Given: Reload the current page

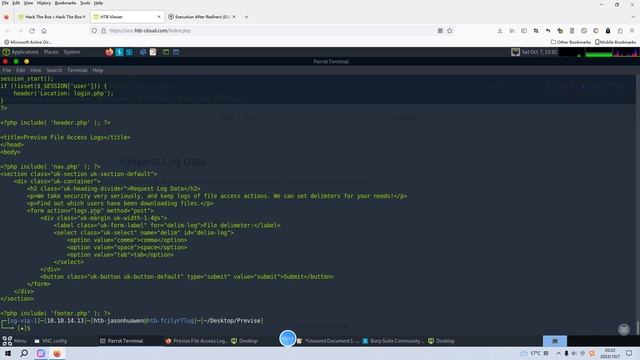Looking at the screenshot, I should click(32, 31).
